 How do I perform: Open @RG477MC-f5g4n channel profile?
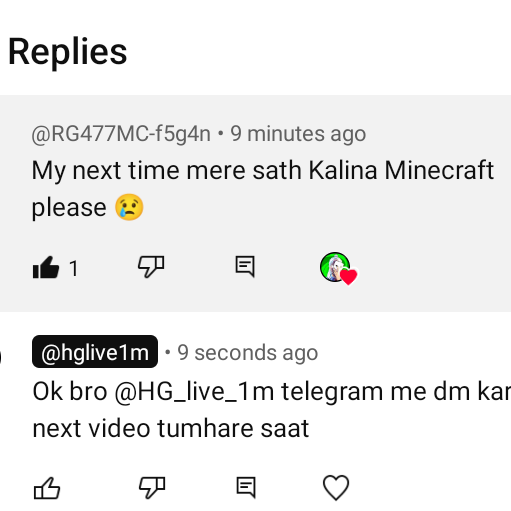click(x=121, y=134)
